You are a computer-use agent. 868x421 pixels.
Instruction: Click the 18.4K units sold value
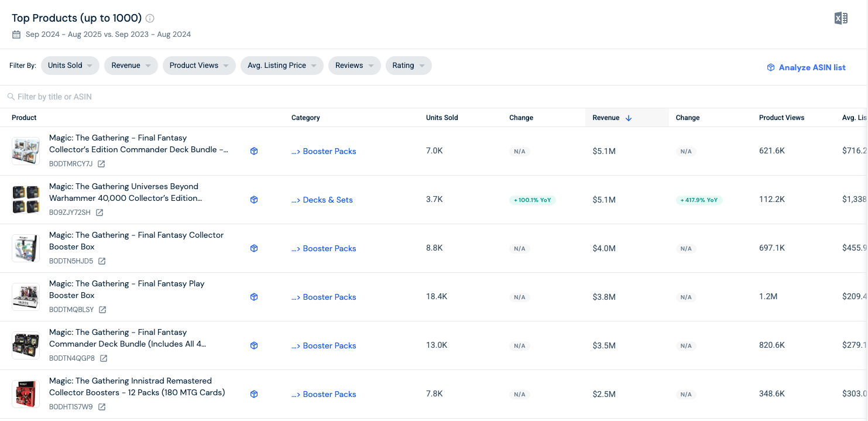tap(437, 297)
